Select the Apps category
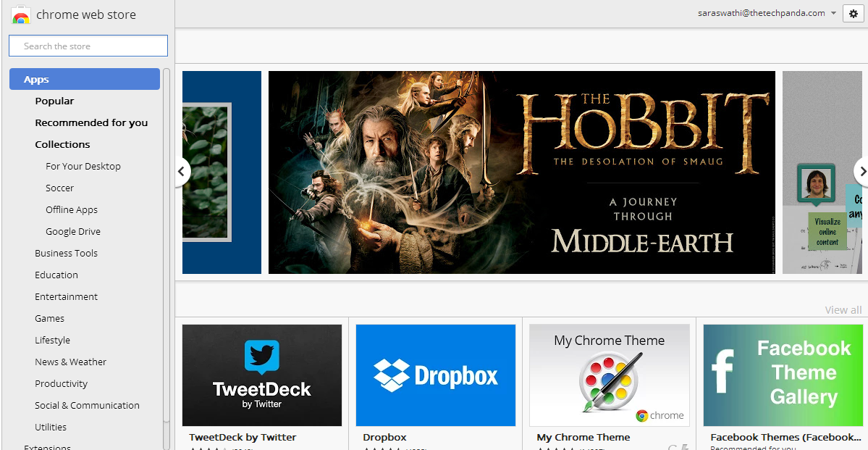This screenshot has width=868, height=450. pyautogui.click(x=85, y=79)
